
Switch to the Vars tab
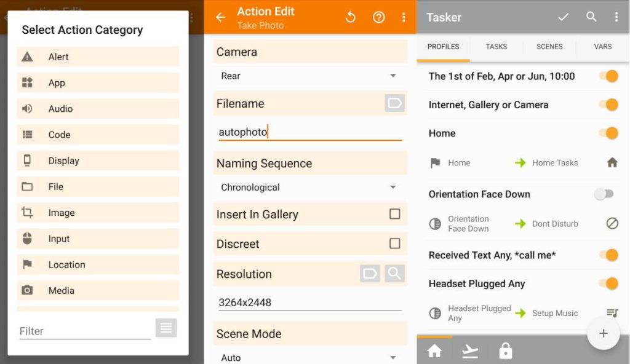pyautogui.click(x=603, y=47)
